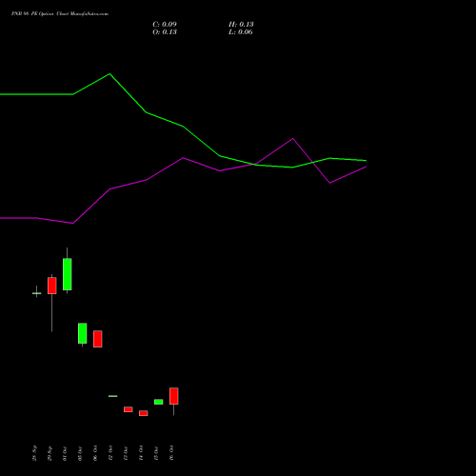
Task: Click the '16 Oct' date axis label
Action: [x=171, y=453]
